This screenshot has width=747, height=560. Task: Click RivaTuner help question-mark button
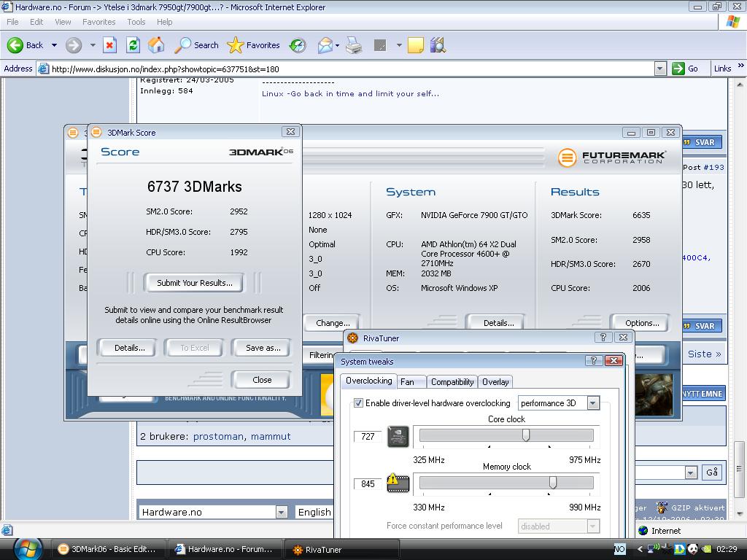click(603, 337)
